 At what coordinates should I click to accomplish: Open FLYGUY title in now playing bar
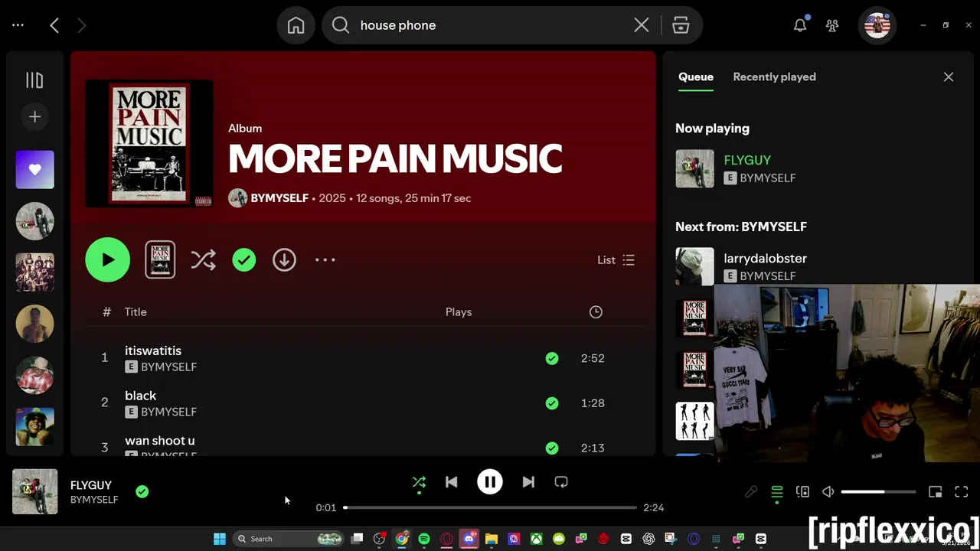(x=91, y=485)
